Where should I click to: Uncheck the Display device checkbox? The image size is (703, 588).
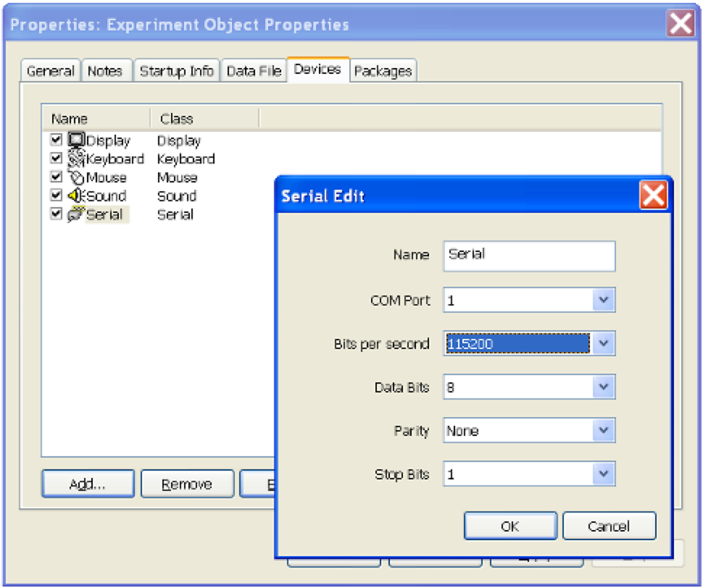pos(57,140)
